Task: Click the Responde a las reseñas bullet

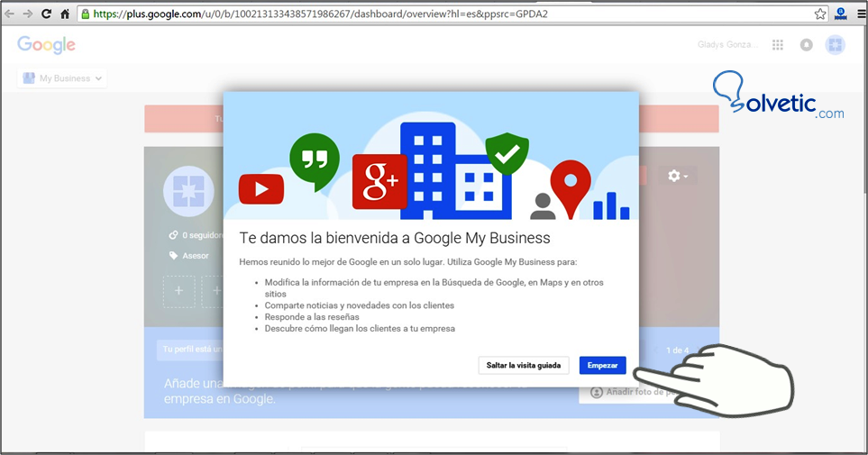Action: tap(312, 317)
